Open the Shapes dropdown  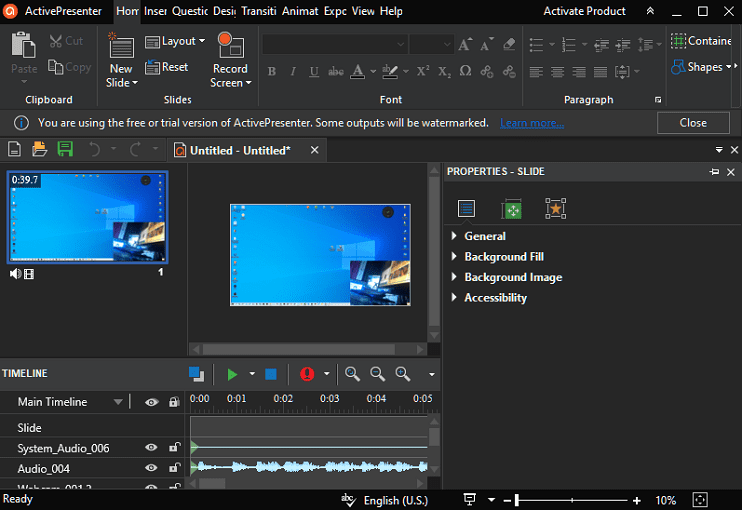click(x=701, y=67)
